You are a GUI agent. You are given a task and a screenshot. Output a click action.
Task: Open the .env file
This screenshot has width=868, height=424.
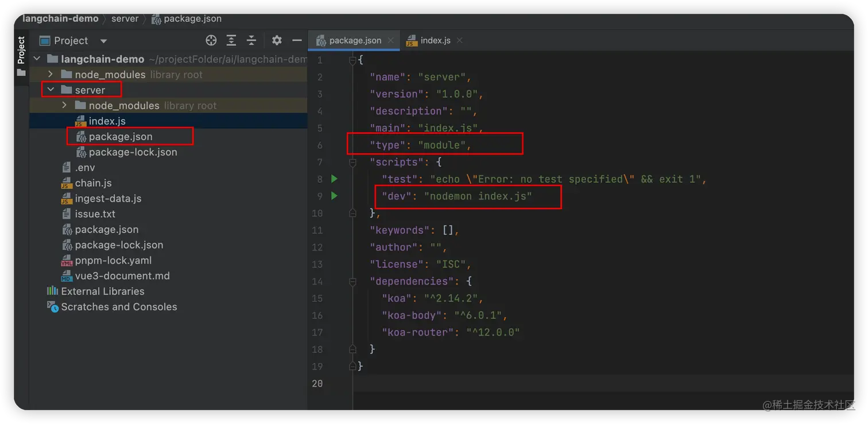[85, 167]
